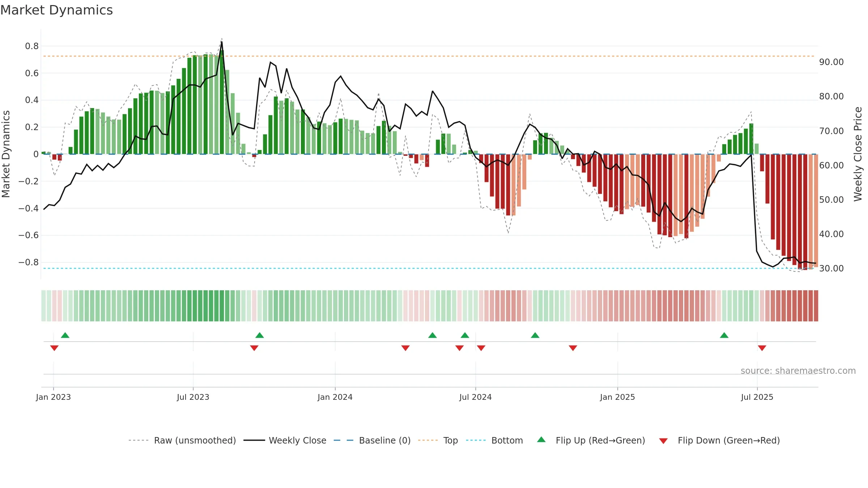Click the red flip-down marker near Jan 2023
868x488 pixels.
pos(54,348)
